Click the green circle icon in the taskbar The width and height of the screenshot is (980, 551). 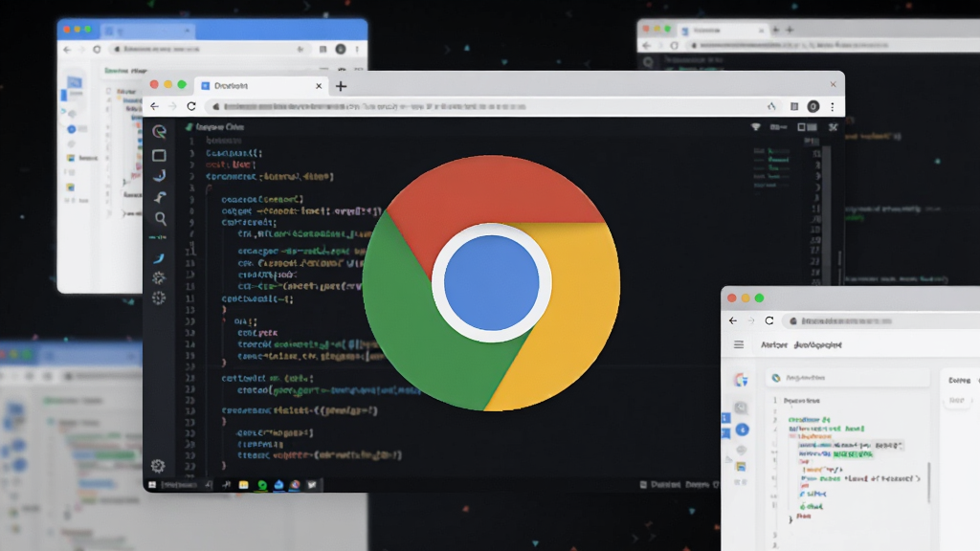[x=262, y=485]
